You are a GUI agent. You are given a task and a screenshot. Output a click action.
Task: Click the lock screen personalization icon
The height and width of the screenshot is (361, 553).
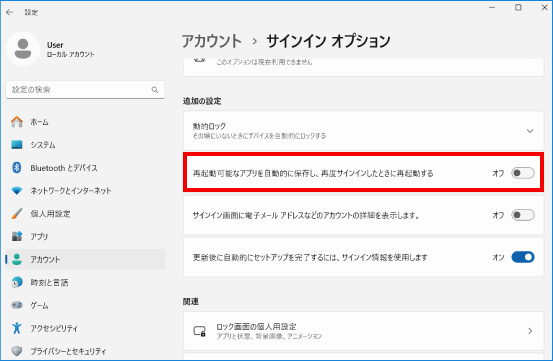click(x=200, y=331)
